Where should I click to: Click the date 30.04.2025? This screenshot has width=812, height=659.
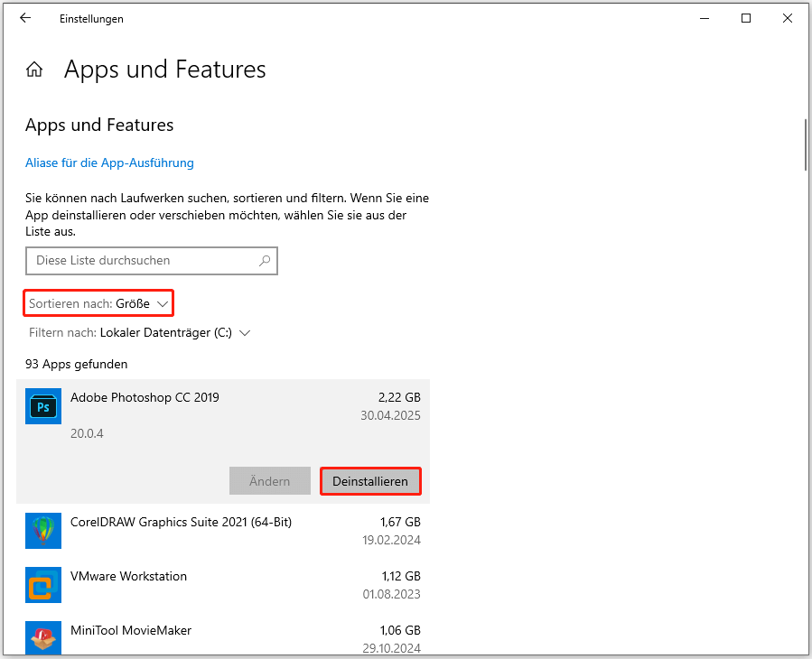click(390, 415)
